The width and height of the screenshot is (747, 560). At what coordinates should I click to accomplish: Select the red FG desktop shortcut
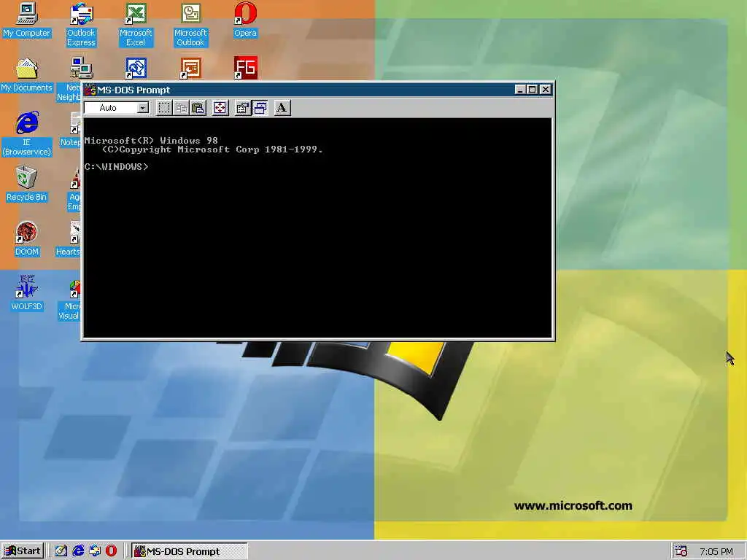(x=246, y=68)
